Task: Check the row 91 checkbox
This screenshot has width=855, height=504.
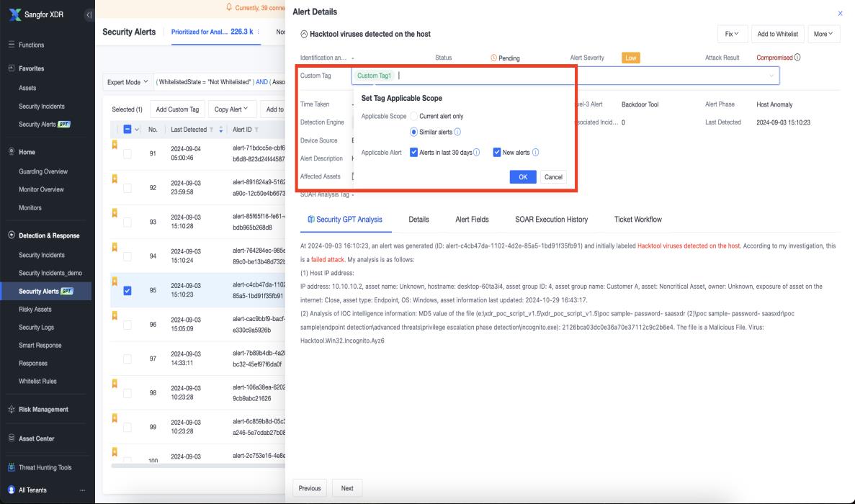Action: pos(127,153)
